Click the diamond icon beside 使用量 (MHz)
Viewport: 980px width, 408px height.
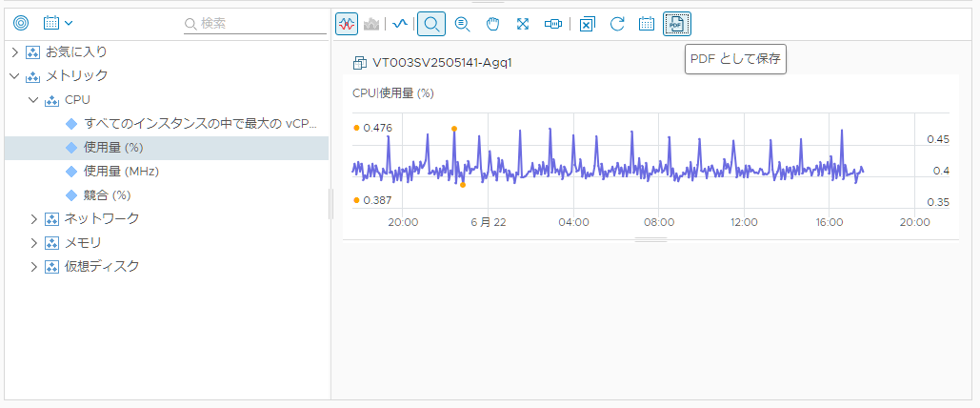point(71,171)
